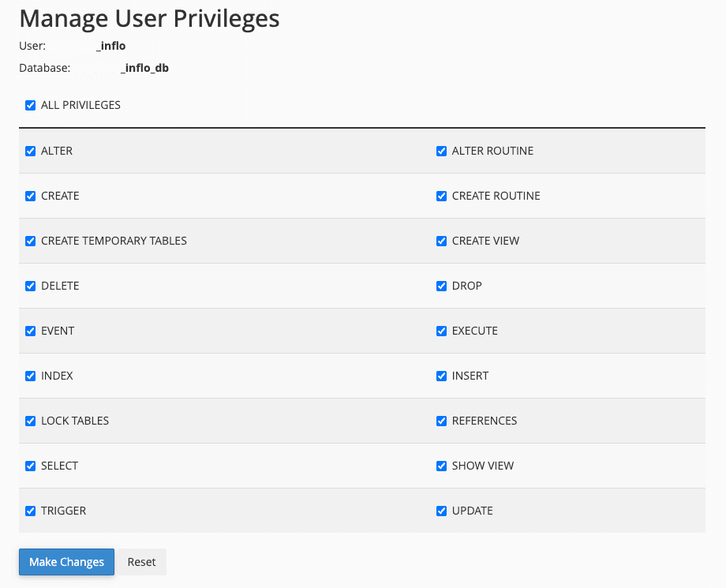Screen dimensions: 726x588
Task: Toggle the INDEX privilege checkbox
Action: pyautogui.click(x=31, y=376)
